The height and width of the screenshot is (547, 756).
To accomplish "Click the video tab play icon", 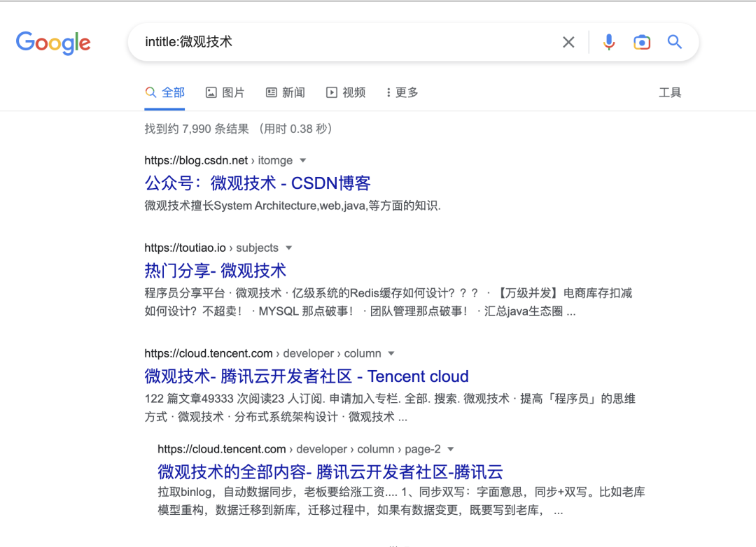I will coord(332,92).
